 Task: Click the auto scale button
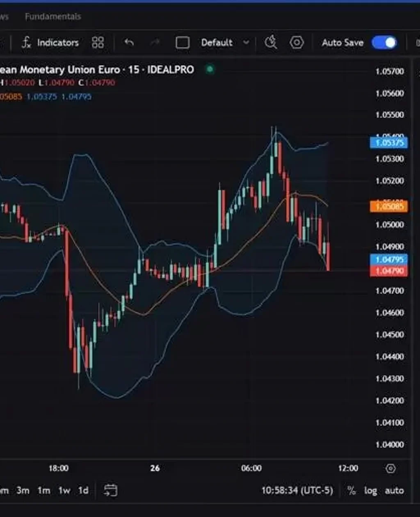395,490
